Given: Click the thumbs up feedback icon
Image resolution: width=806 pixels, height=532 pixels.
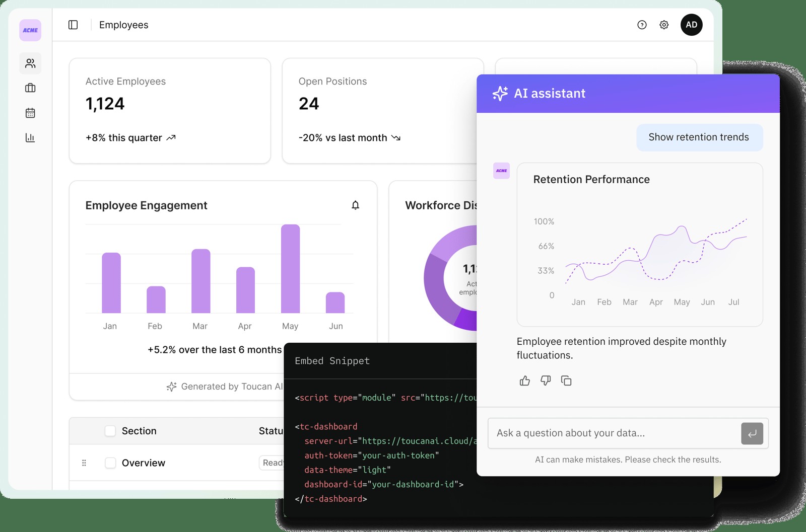Looking at the screenshot, I should (525, 381).
